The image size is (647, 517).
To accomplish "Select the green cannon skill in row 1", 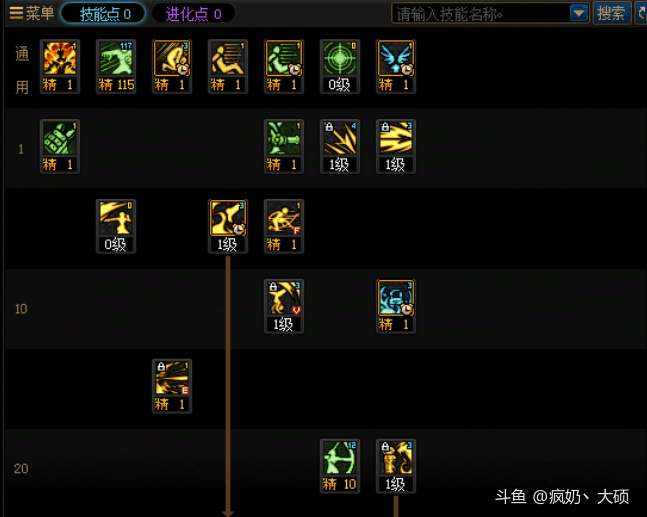I will [284, 146].
